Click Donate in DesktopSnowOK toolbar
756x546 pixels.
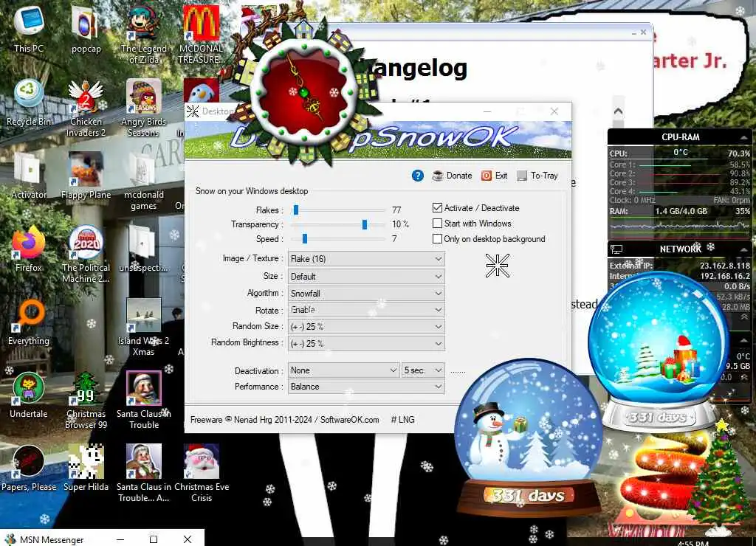click(452, 176)
